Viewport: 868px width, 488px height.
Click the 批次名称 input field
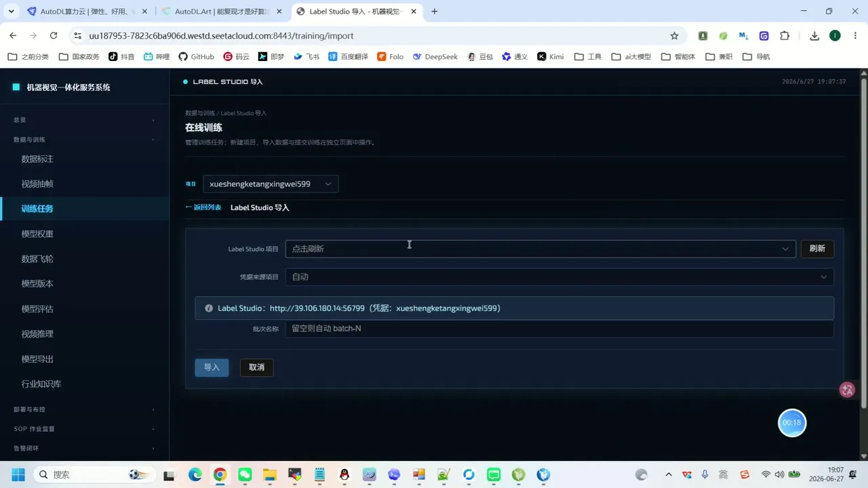[559, 329]
